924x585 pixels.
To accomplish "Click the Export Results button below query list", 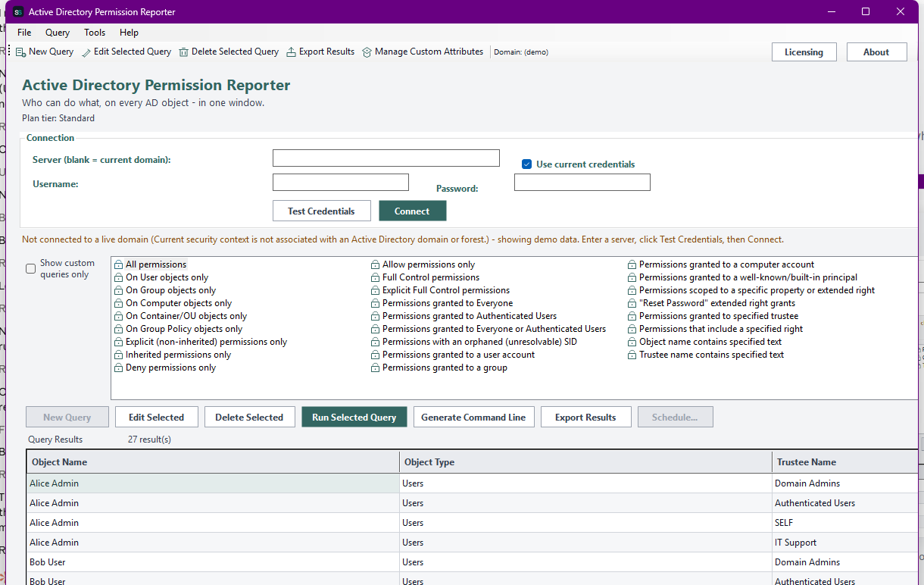I will (x=585, y=418).
